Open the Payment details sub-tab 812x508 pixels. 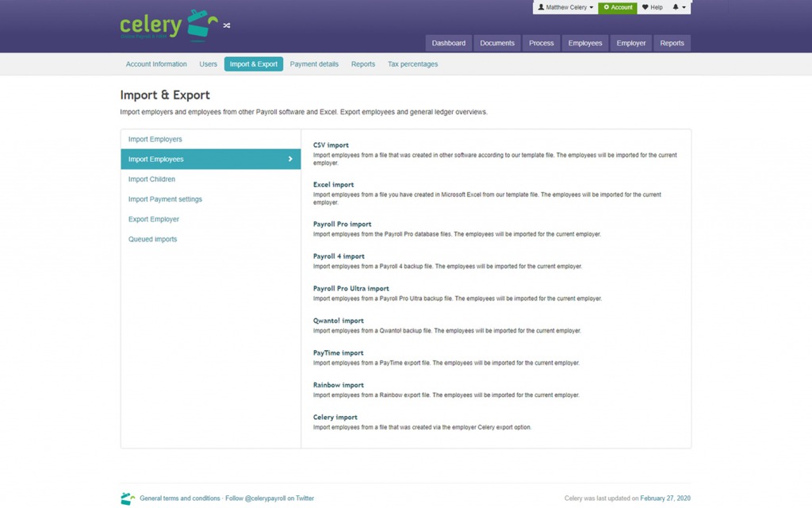[314, 64]
